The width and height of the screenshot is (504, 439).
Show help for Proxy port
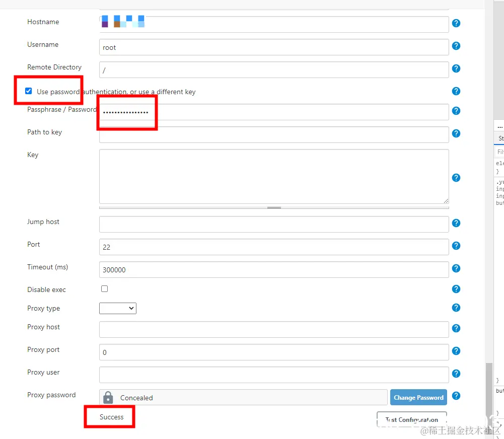(456, 351)
